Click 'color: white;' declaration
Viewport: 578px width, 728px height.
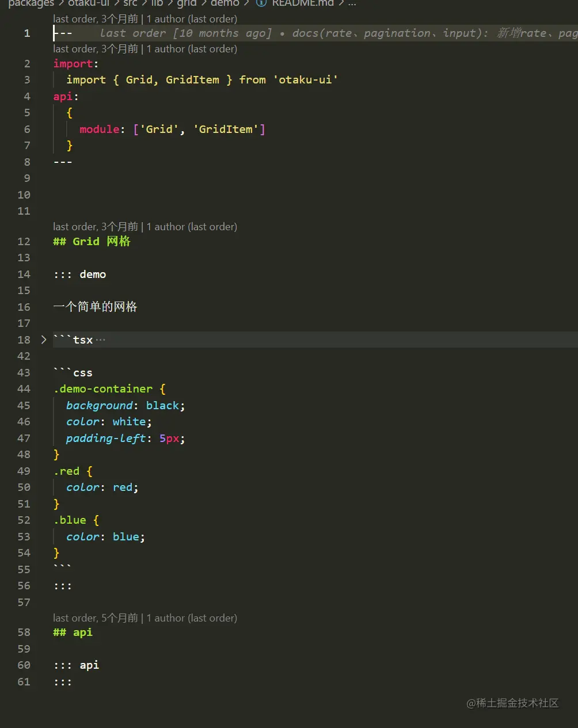(x=109, y=422)
